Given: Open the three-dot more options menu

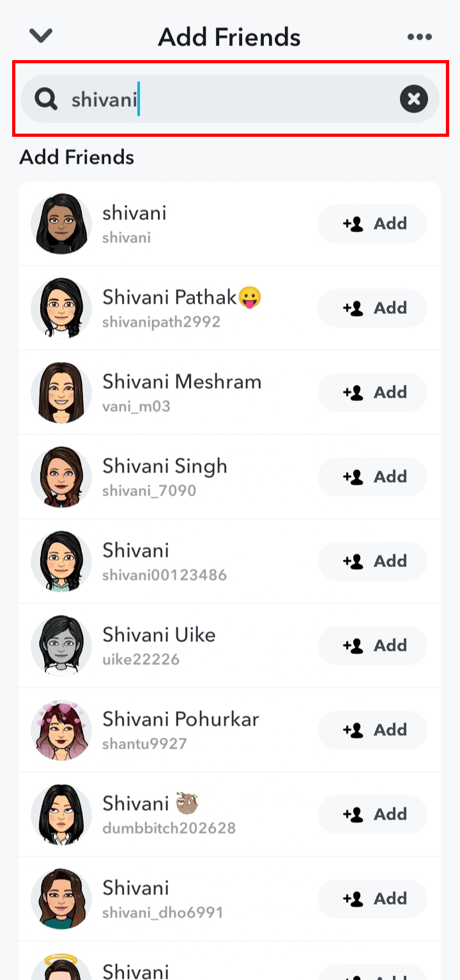Looking at the screenshot, I should (419, 37).
